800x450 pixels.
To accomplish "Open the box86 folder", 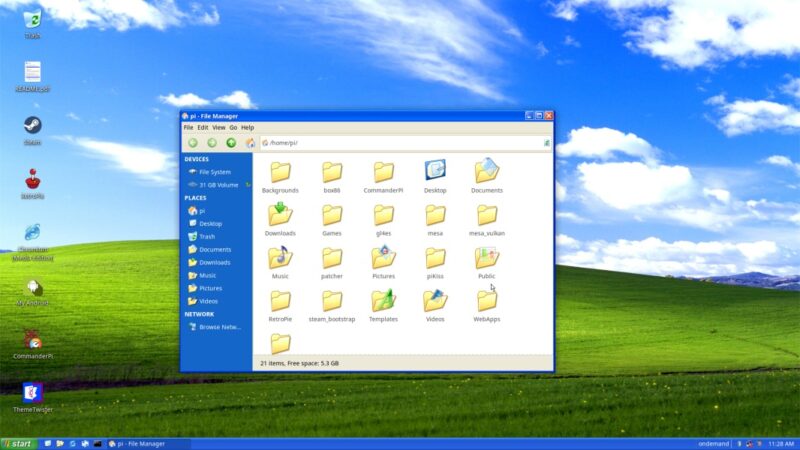I will click(x=332, y=177).
